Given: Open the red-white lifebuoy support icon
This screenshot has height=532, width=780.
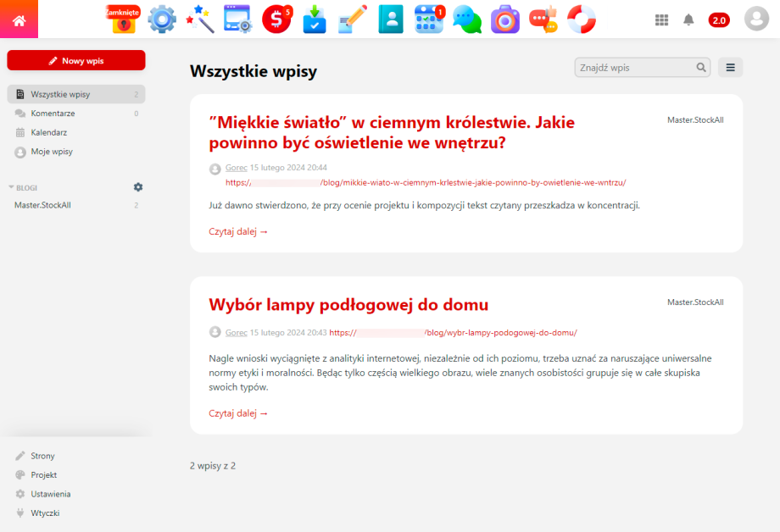Looking at the screenshot, I should [582, 19].
